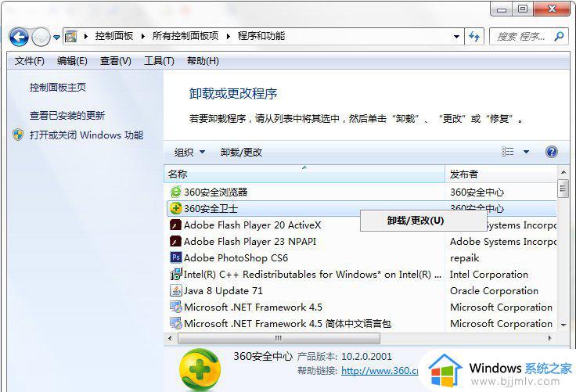Click horizontal scrollbar left arrow
The height and width of the screenshot is (392, 576).
pos(170,338)
